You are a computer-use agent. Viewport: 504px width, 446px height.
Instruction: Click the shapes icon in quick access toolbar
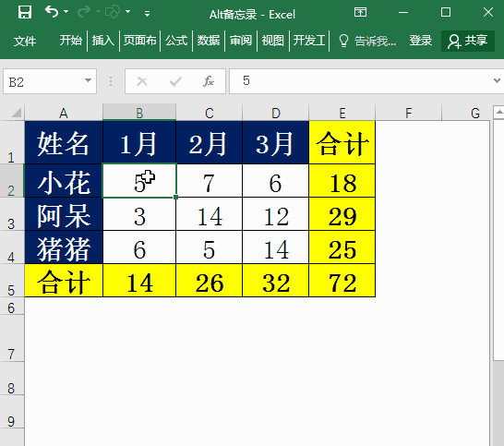pos(113,12)
